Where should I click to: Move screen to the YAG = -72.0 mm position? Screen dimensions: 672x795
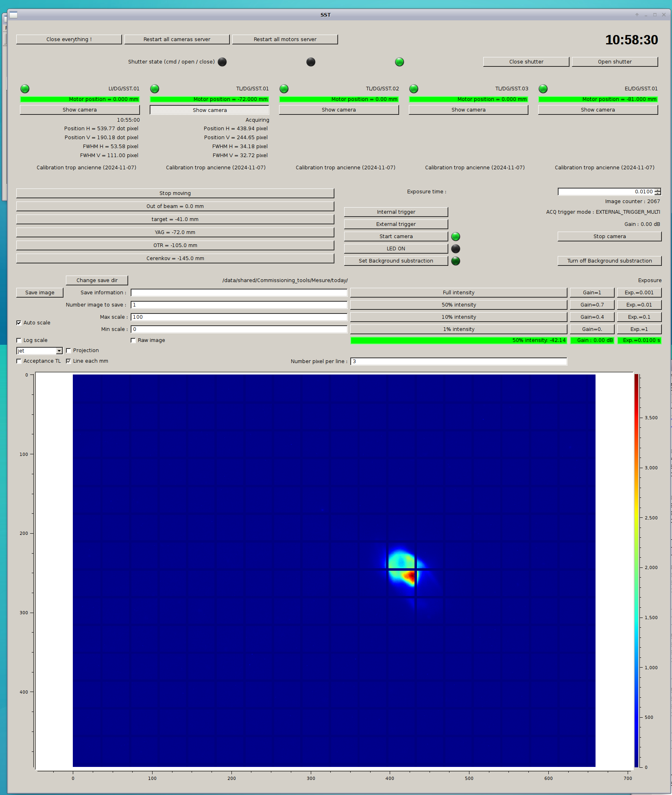175,232
